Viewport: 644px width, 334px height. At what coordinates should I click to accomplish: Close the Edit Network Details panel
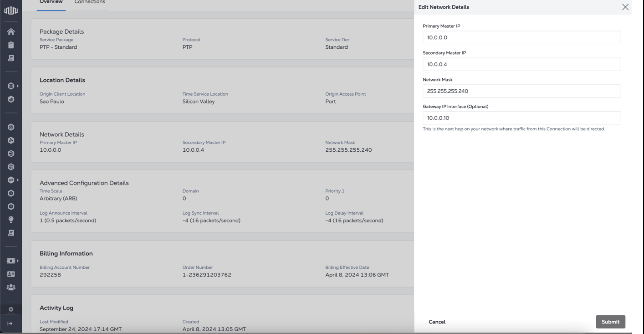(625, 7)
